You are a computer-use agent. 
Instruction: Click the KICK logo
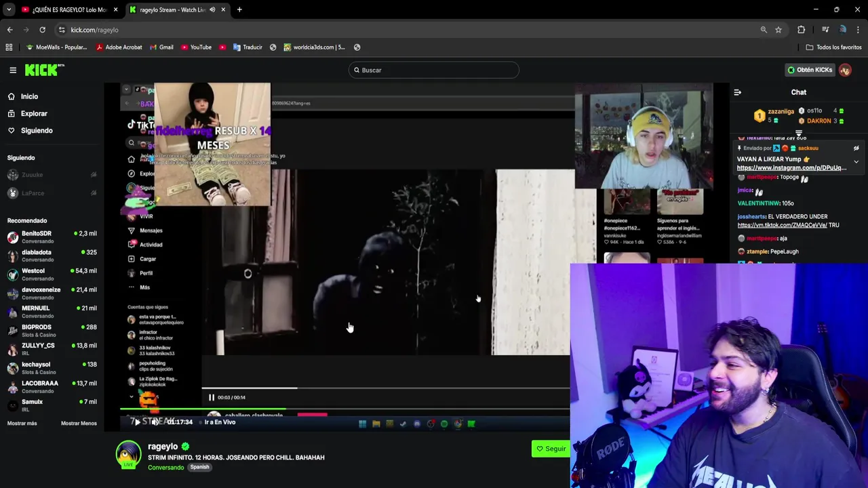(44, 70)
